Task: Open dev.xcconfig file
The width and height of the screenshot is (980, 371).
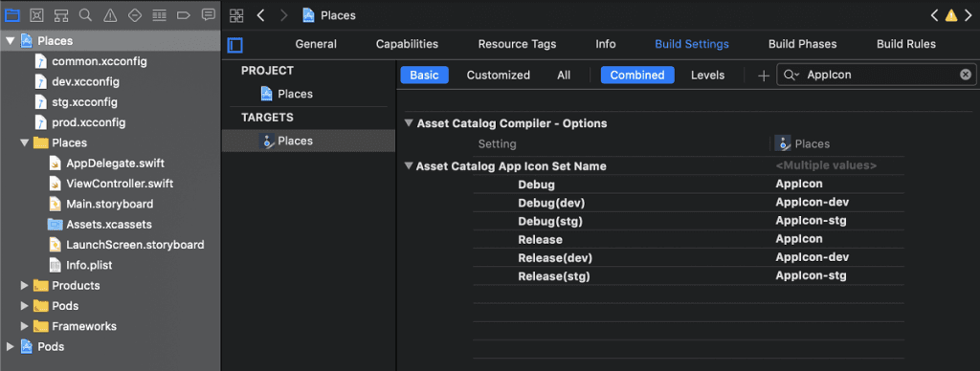Action: (85, 82)
